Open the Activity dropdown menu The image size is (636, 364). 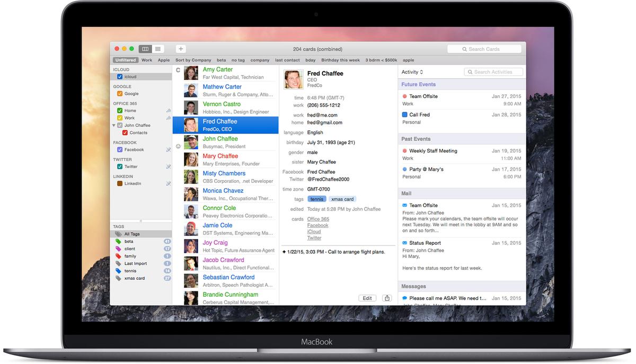pyautogui.click(x=412, y=72)
